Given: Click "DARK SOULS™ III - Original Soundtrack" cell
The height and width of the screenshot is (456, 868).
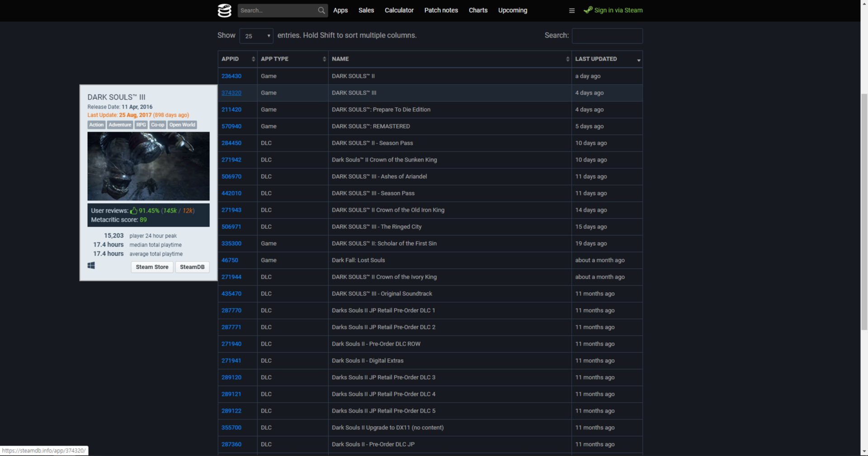Looking at the screenshot, I should point(450,294).
